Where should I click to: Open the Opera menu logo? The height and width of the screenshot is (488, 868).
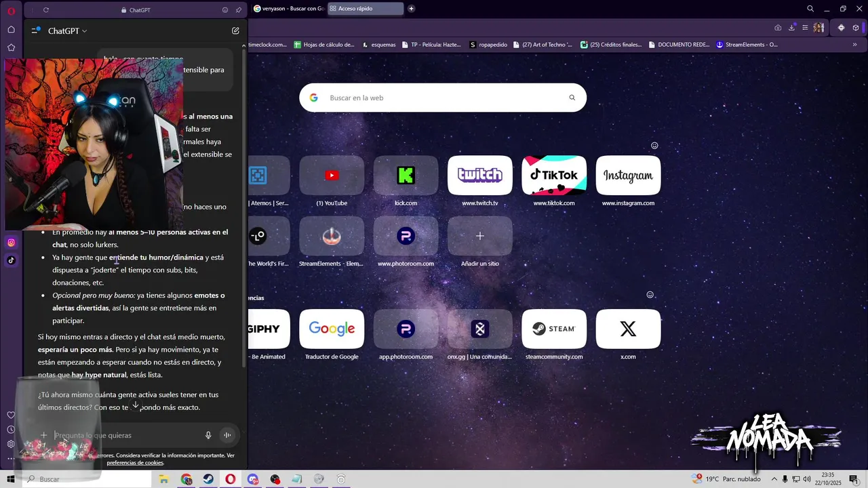click(x=11, y=10)
